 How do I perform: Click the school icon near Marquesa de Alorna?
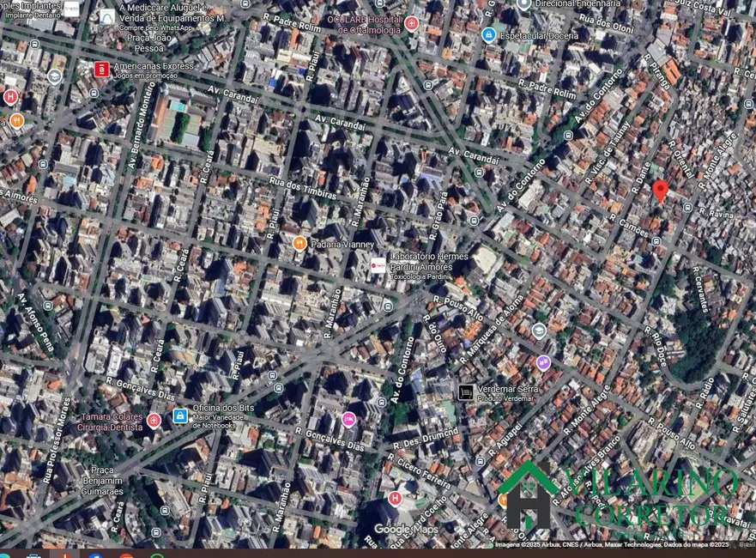point(539,331)
